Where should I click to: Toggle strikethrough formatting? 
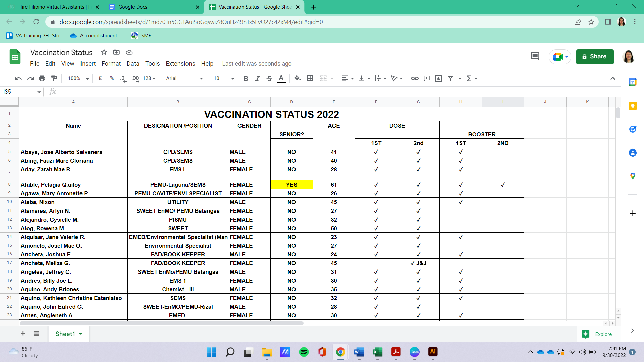(269, 78)
